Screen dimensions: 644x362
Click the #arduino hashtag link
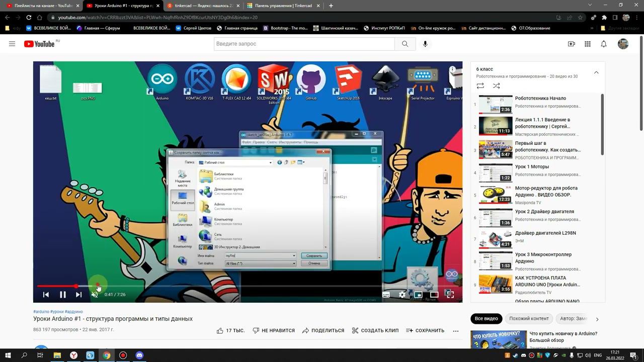click(41, 312)
